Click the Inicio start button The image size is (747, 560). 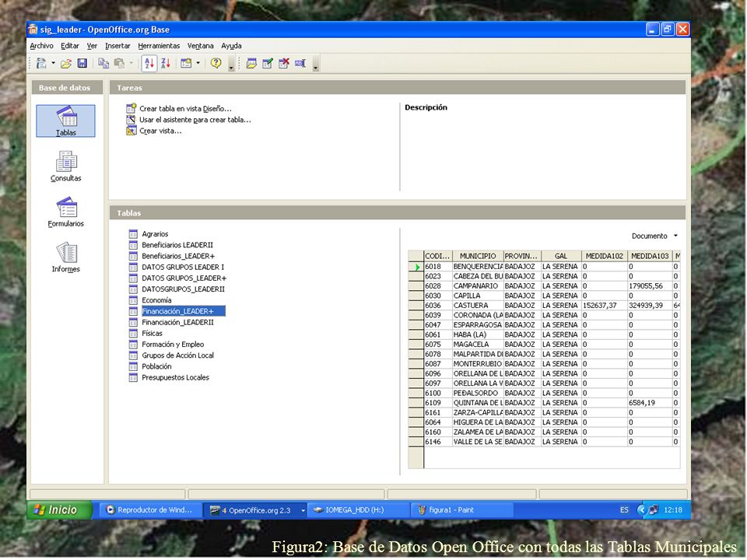[60, 510]
